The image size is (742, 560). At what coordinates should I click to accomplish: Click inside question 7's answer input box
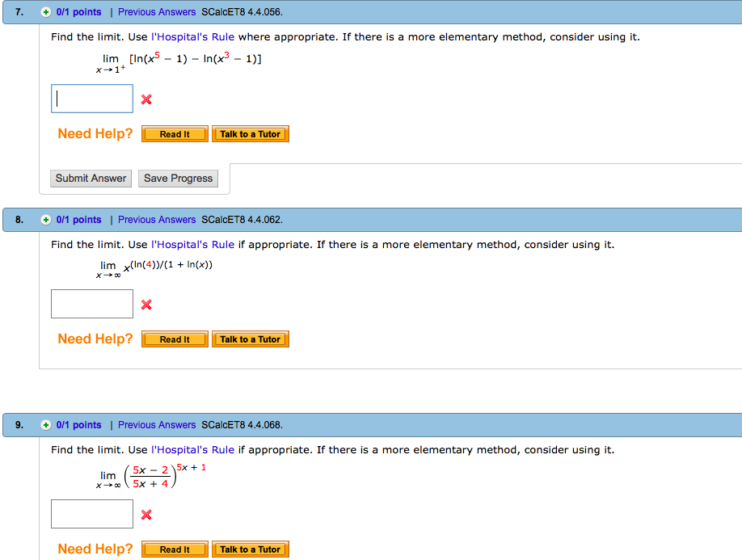[x=91, y=98]
